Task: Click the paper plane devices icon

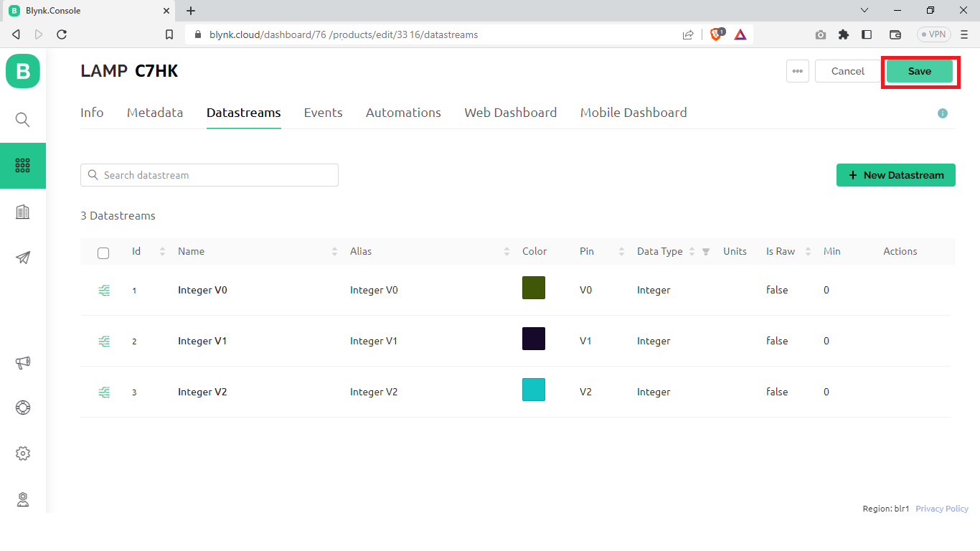Action: [x=22, y=258]
